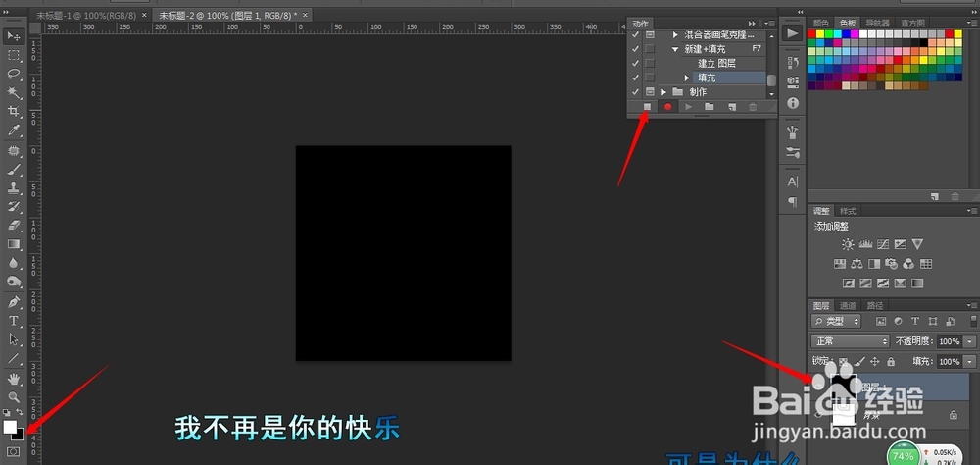Select the Blur tool

(13, 263)
